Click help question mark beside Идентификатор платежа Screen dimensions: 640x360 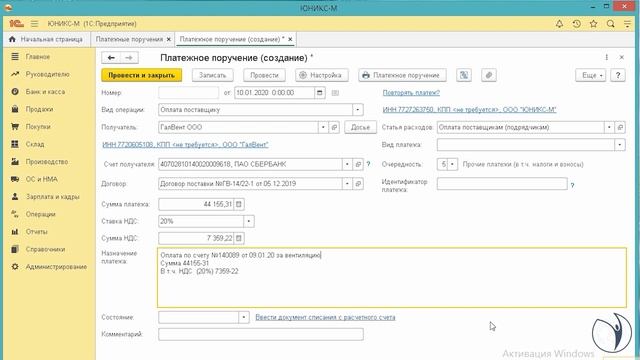[572, 186]
